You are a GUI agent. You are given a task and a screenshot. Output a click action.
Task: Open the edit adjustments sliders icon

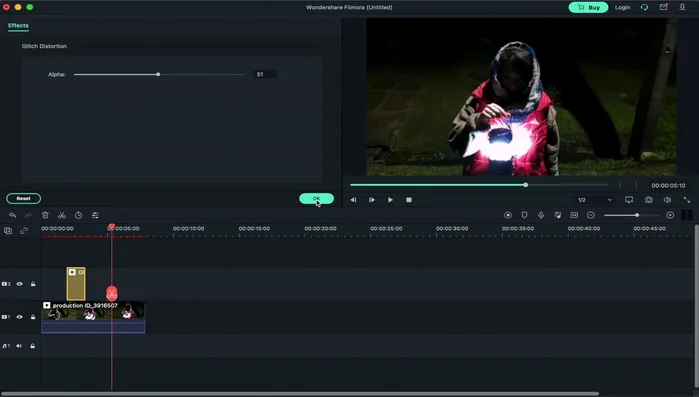95,215
